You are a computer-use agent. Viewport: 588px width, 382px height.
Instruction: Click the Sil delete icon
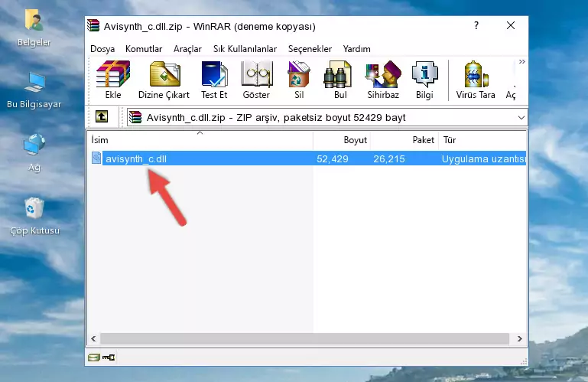coord(298,74)
